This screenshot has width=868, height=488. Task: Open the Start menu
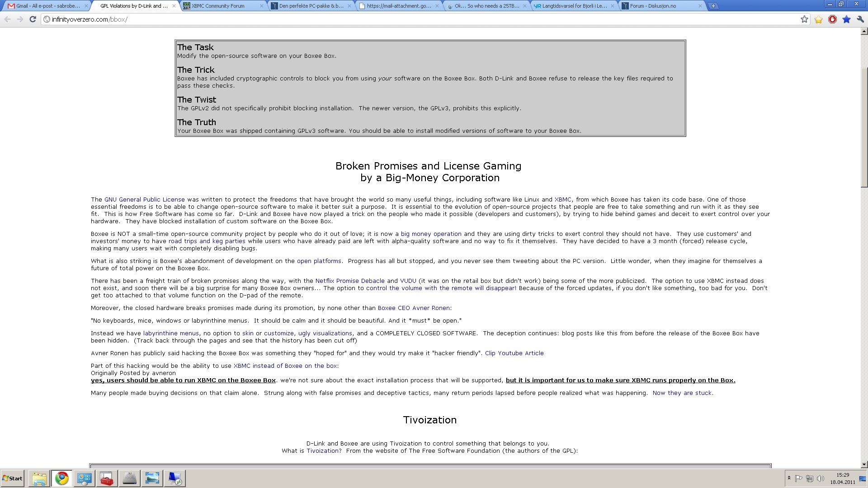tap(12, 478)
